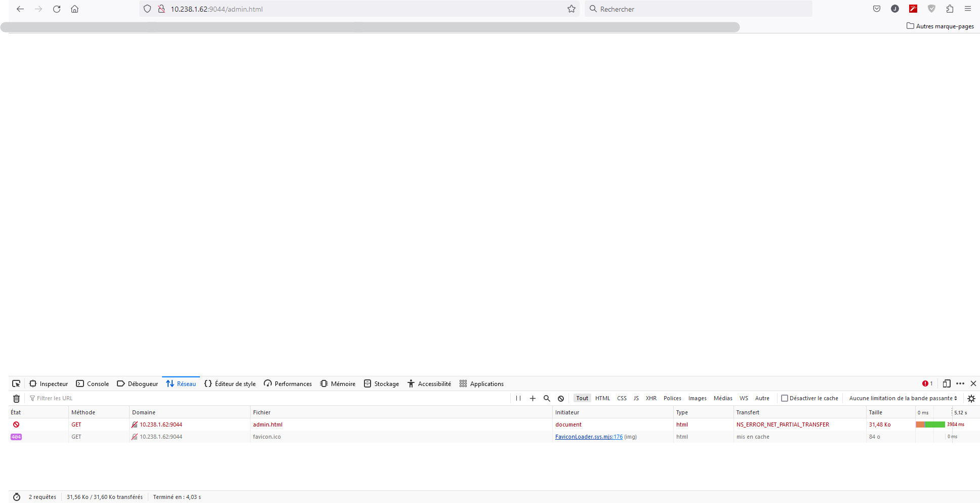Click the reload page button
980x503 pixels.
(57, 9)
